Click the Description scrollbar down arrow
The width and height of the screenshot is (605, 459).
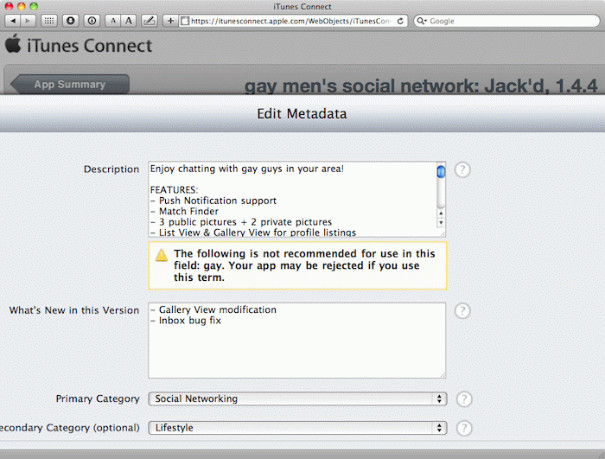point(441,223)
